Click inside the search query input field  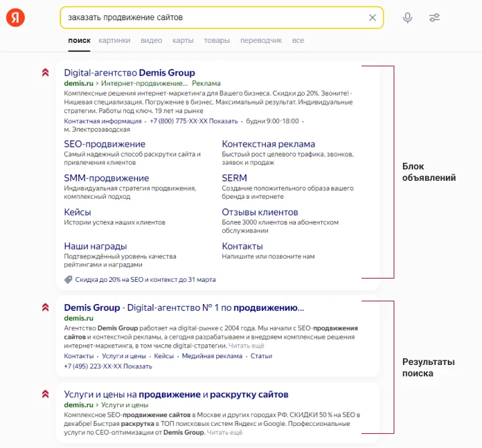214,17
